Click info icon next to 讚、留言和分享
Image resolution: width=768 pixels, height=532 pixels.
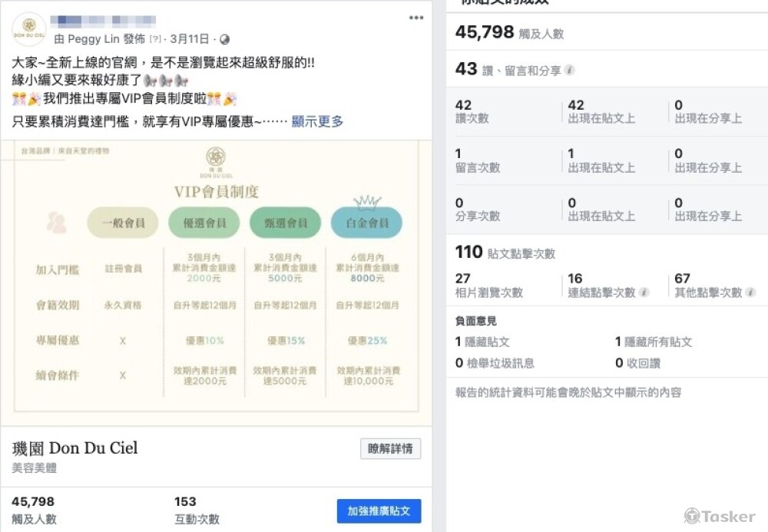569,71
